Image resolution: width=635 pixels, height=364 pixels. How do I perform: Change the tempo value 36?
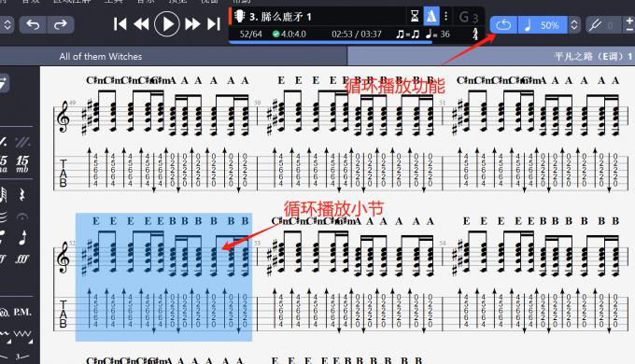click(x=445, y=34)
